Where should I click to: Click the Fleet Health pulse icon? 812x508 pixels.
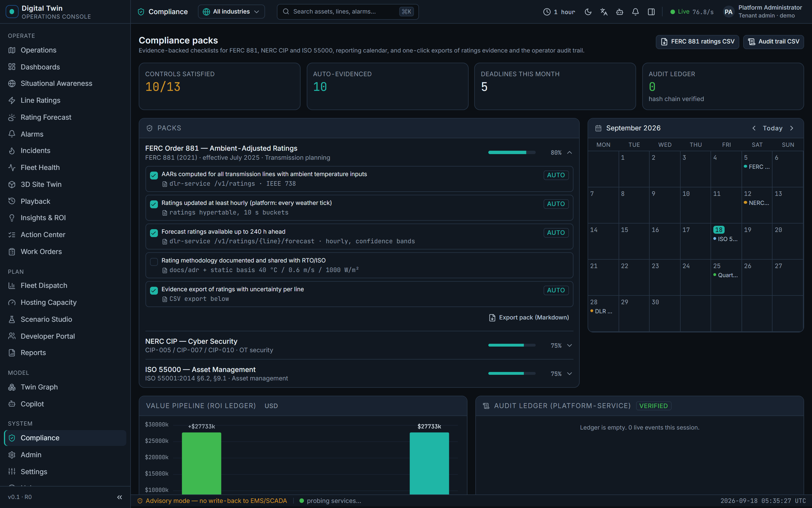tap(12, 167)
